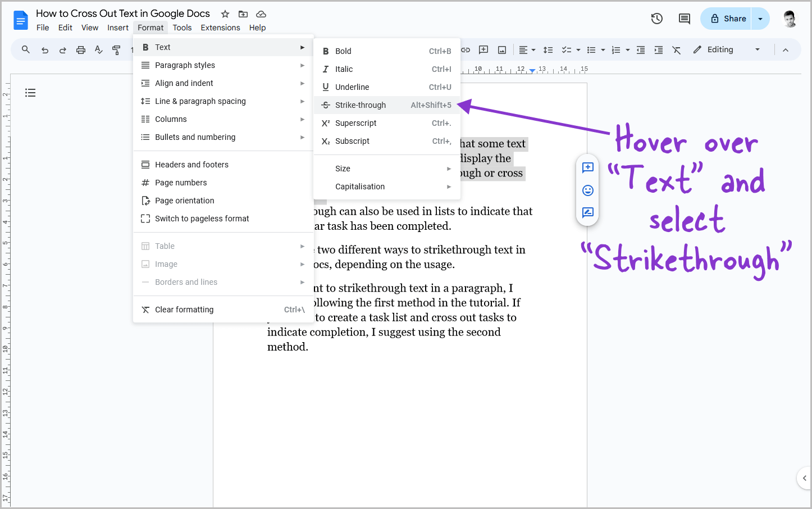812x509 pixels.
Task: Open the Extensions menu
Action: click(220, 28)
